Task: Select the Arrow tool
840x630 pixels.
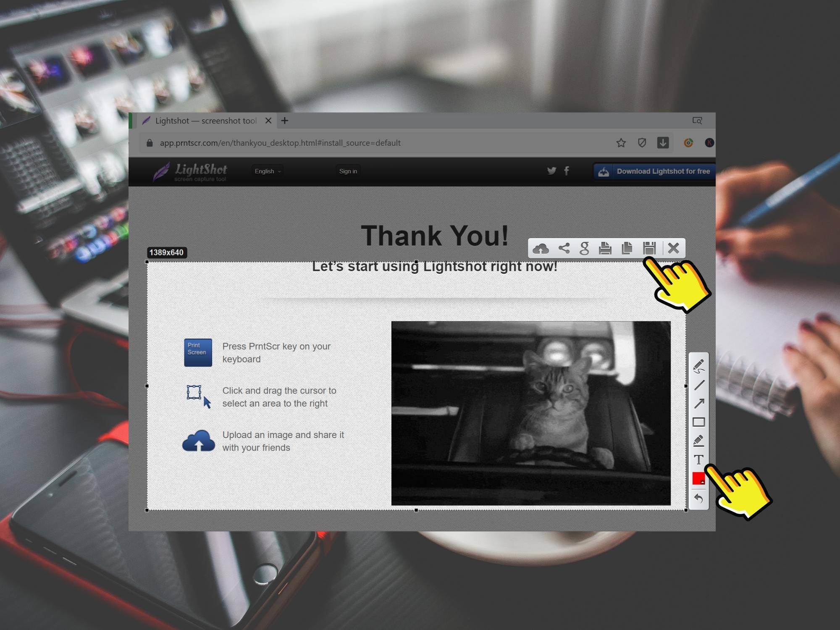Action: click(x=699, y=404)
